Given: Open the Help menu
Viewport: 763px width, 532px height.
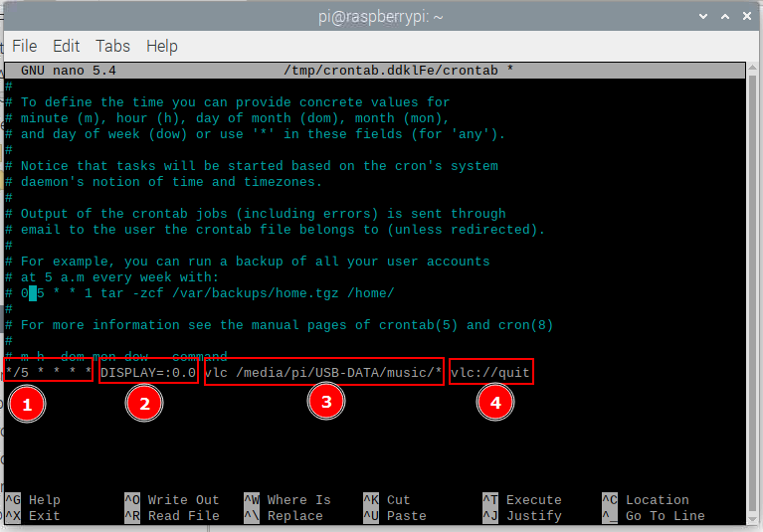Looking at the screenshot, I should (161, 46).
